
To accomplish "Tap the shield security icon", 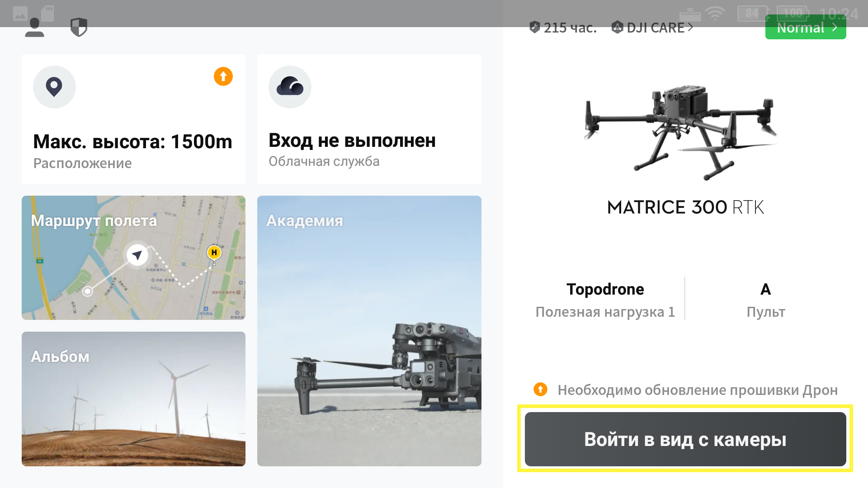I will (79, 28).
